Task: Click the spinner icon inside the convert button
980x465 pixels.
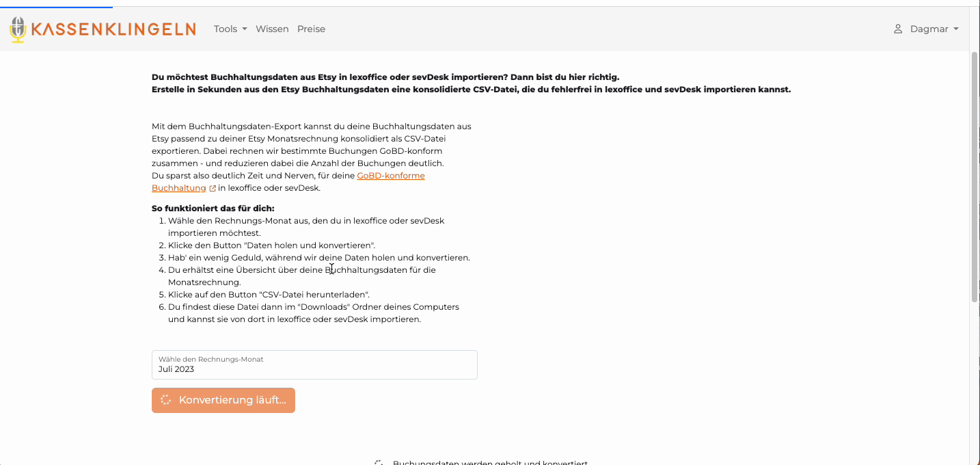Action: click(165, 400)
